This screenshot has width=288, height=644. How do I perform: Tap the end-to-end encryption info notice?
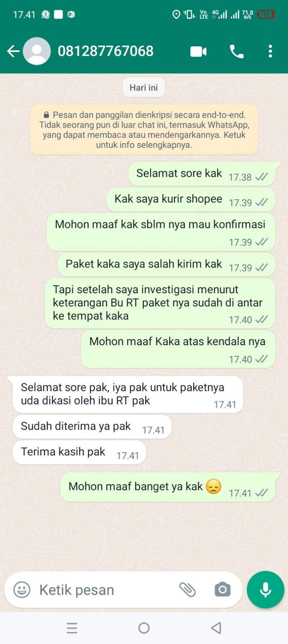pos(144,130)
